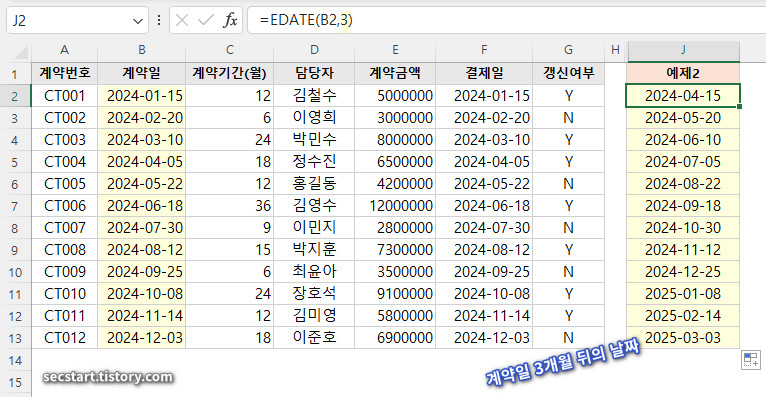Select cell containing CT001
766x397 pixels.
click(64, 95)
